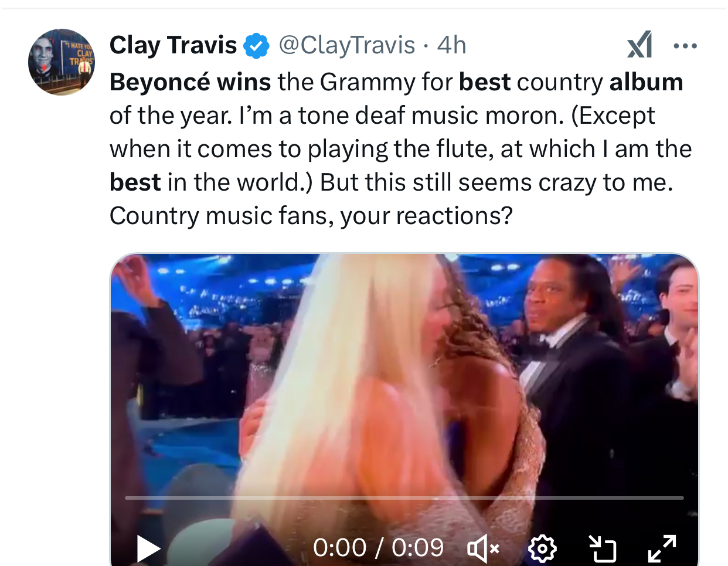The width and height of the screenshot is (728, 566).
Task: Open Grok actions for this post
Action: click(639, 45)
